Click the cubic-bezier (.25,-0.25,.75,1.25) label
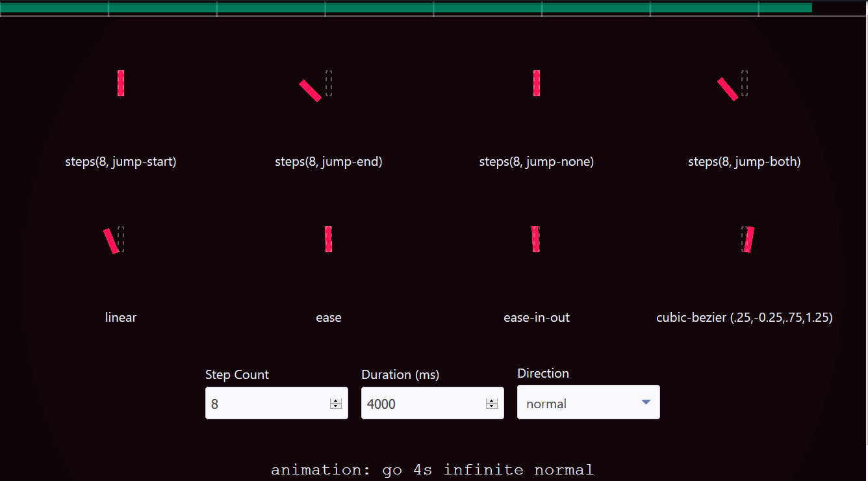This screenshot has width=868, height=481. tap(745, 318)
